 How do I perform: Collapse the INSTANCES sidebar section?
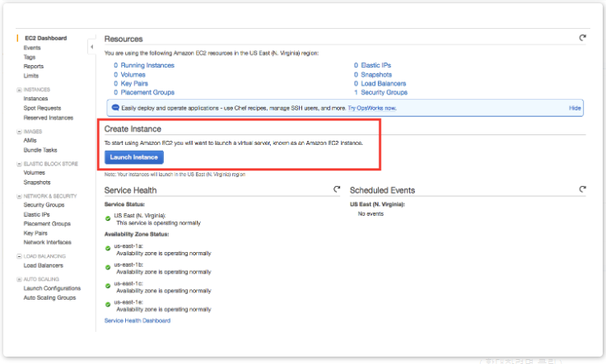[x=19, y=90]
